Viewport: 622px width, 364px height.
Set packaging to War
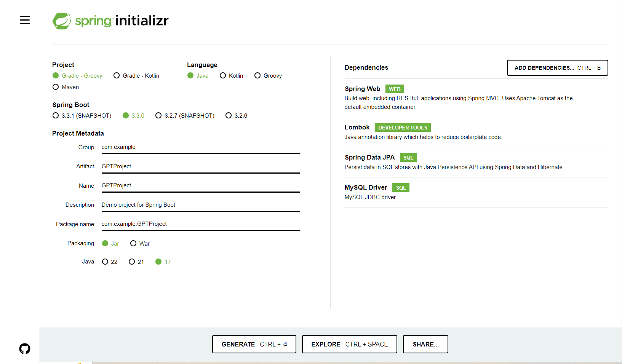140,244
